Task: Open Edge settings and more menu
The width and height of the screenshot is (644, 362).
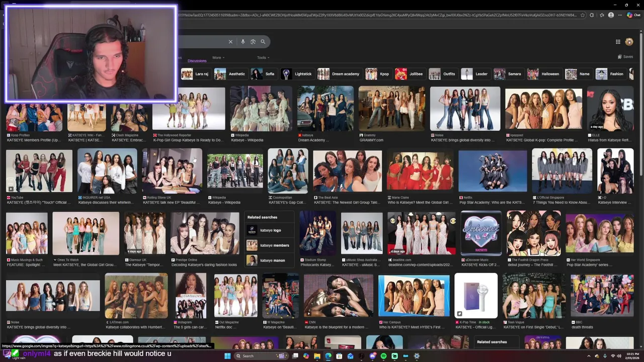Action: [620, 15]
